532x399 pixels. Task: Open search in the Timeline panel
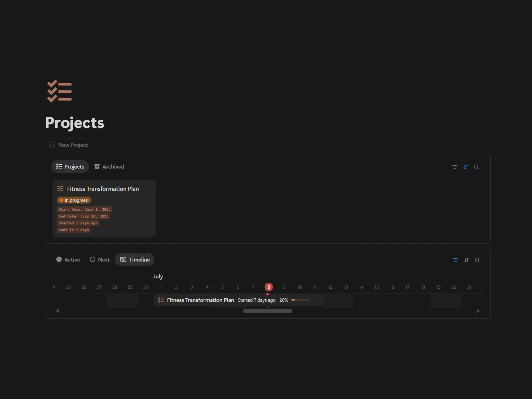477,260
